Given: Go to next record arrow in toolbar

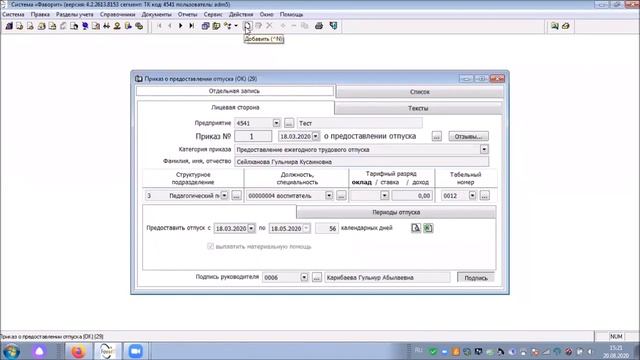Looking at the screenshot, I should coord(180,26).
